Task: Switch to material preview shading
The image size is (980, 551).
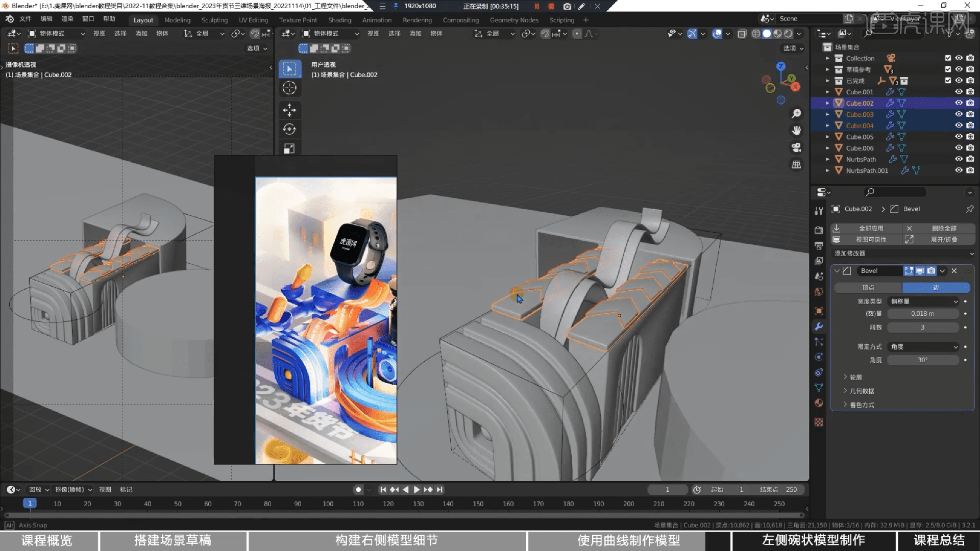Action: pos(777,34)
